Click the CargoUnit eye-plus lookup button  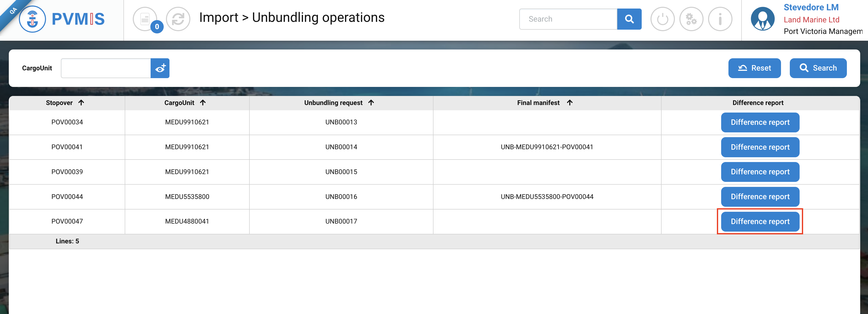click(x=160, y=68)
